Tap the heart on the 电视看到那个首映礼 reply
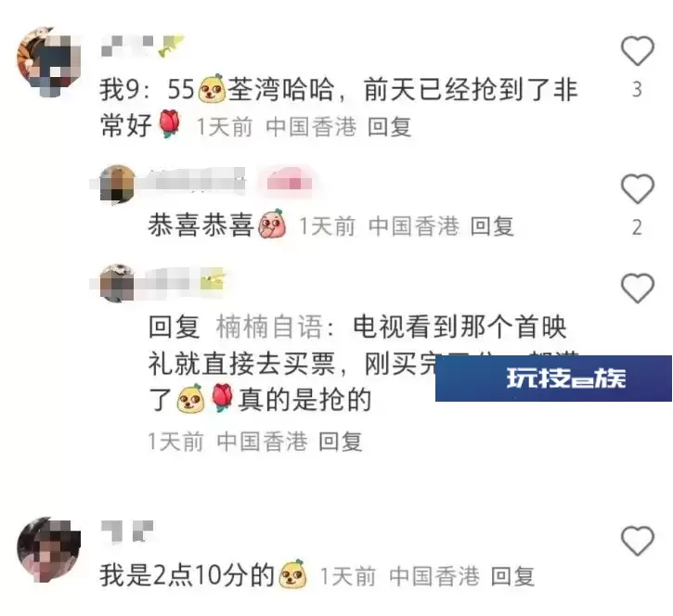Image resolution: width=673 pixels, height=616 pixels. [x=638, y=288]
